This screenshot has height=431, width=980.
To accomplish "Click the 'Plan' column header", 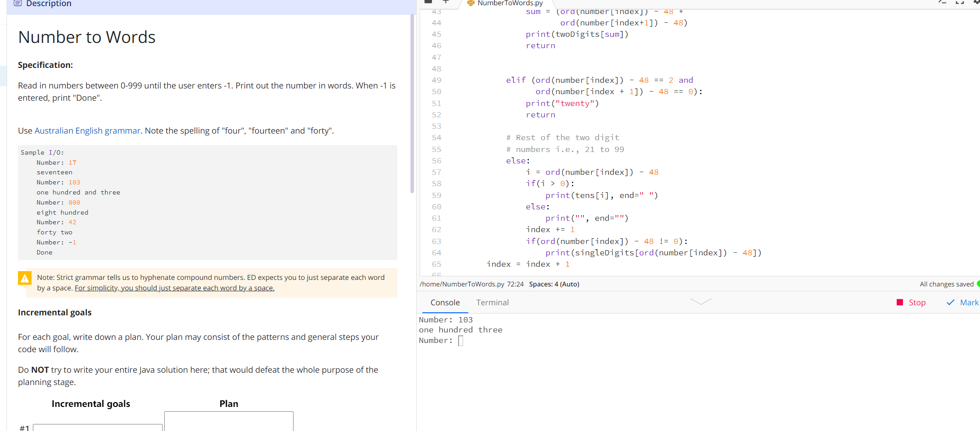I will point(229,403).
